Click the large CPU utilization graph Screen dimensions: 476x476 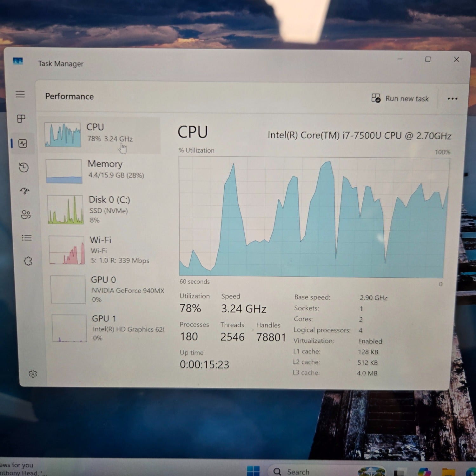point(314,218)
